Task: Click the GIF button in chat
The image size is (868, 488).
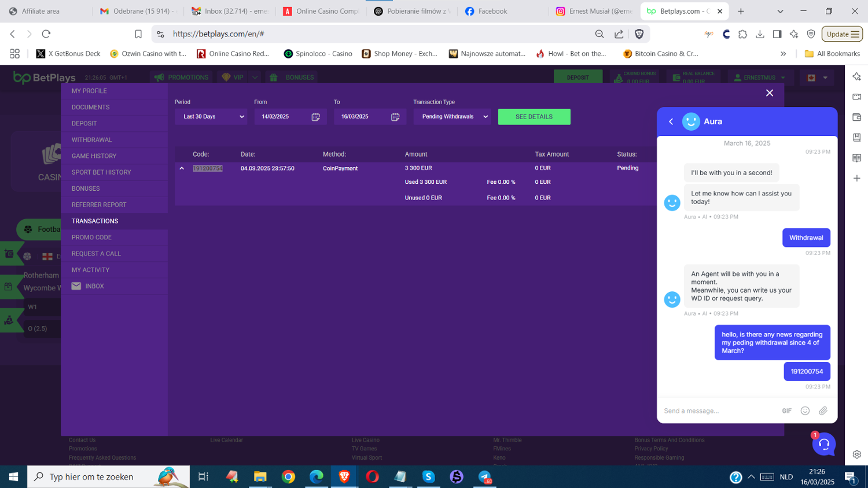Action: click(786, 411)
